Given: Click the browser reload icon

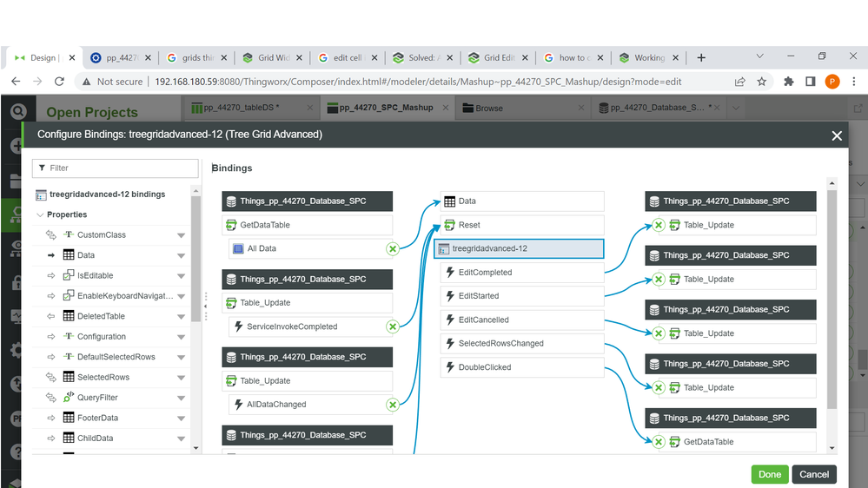Looking at the screenshot, I should pyautogui.click(x=59, y=82).
